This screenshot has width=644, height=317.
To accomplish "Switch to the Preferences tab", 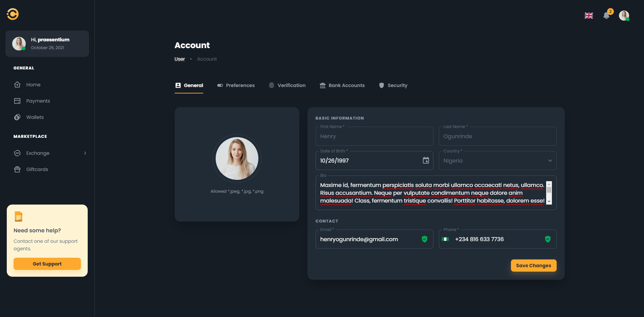I will pos(236,85).
